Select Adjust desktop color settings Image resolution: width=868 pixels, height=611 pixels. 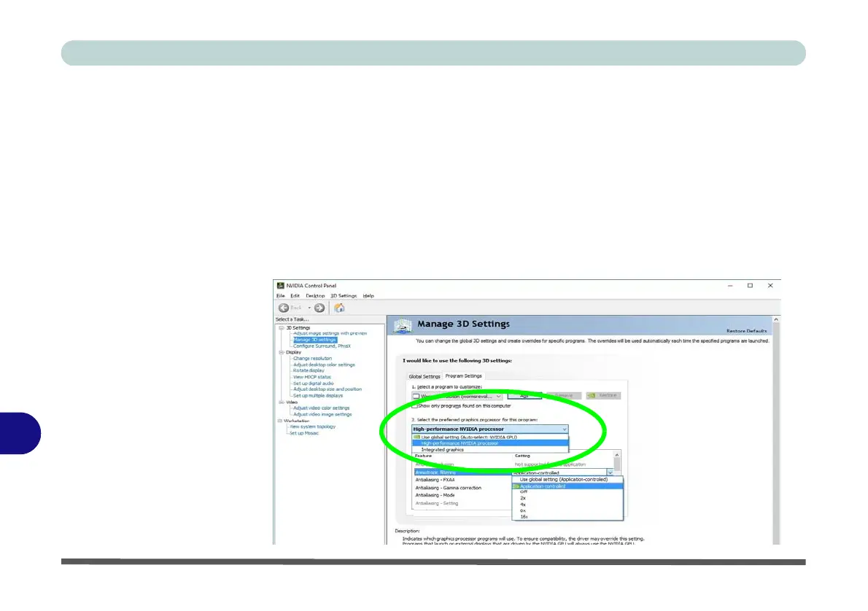click(324, 365)
